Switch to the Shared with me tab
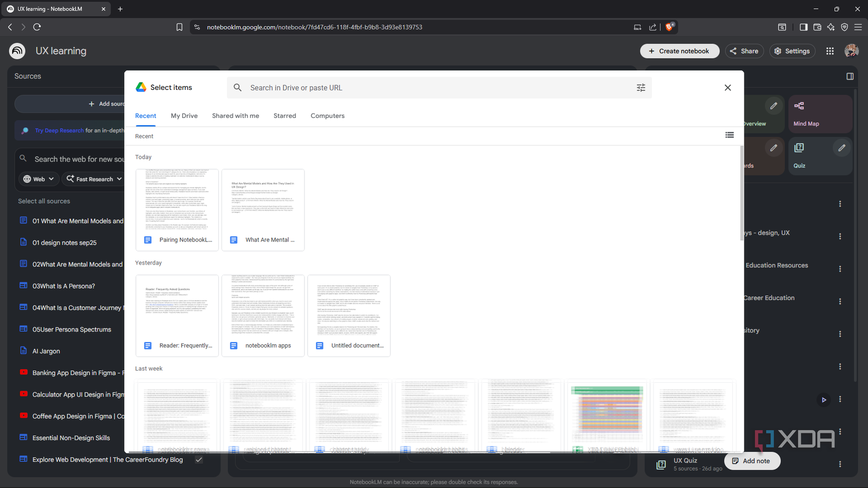 pyautogui.click(x=235, y=116)
